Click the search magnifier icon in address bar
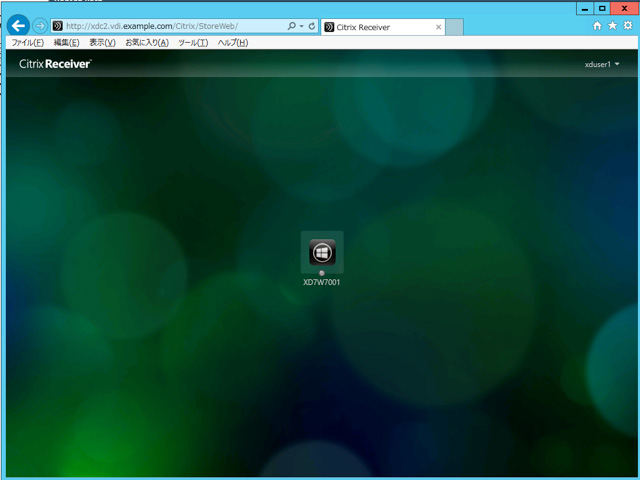The image size is (640, 480). pyautogui.click(x=291, y=26)
